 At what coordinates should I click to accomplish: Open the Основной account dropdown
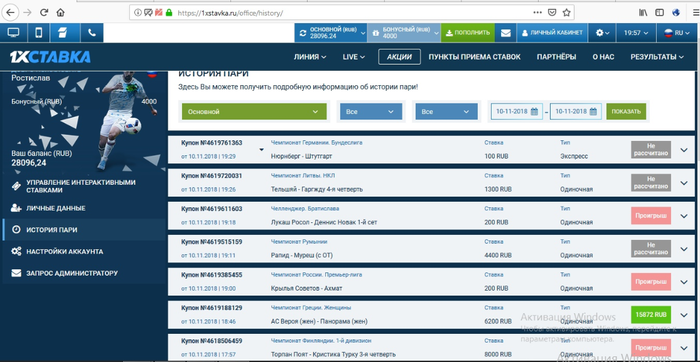(x=254, y=112)
